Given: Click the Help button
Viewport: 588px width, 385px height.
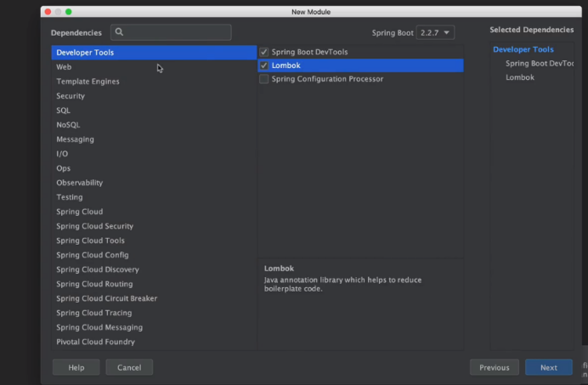Looking at the screenshot, I should (76, 367).
